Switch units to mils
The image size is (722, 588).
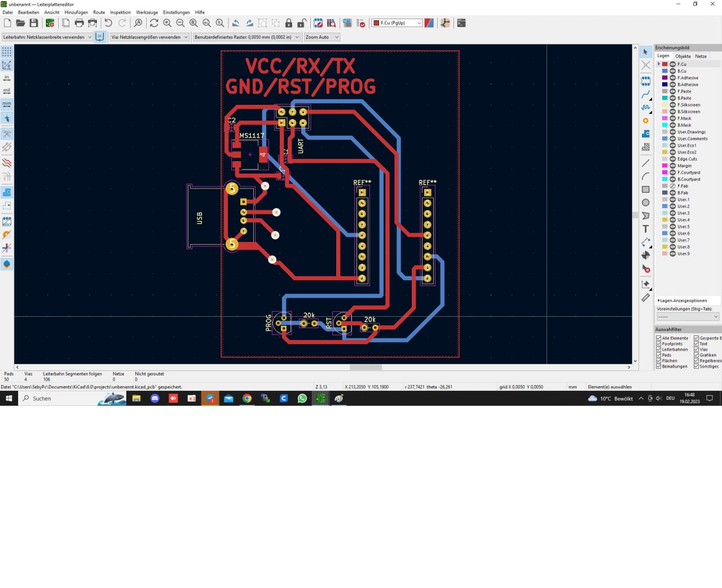coord(7,91)
